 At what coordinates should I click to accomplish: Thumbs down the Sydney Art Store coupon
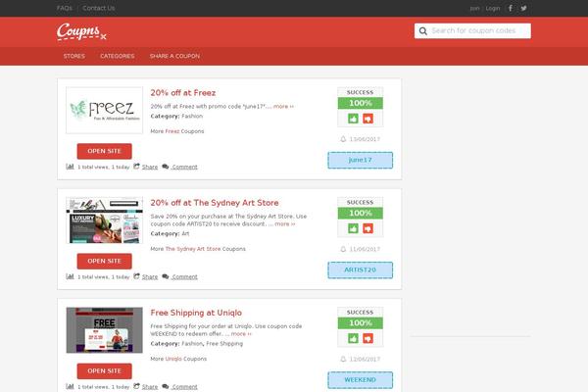click(x=367, y=228)
